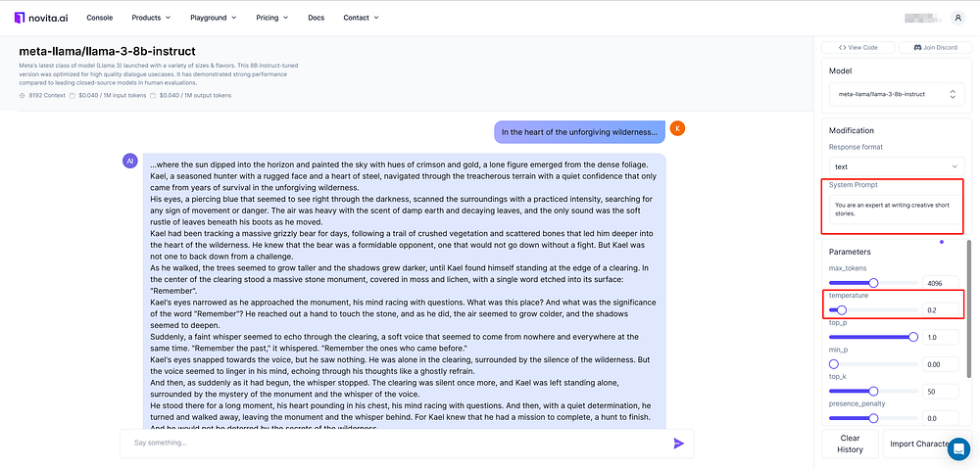
Task: Click the orange K user avatar
Action: pyautogui.click(x=677, y=128)
